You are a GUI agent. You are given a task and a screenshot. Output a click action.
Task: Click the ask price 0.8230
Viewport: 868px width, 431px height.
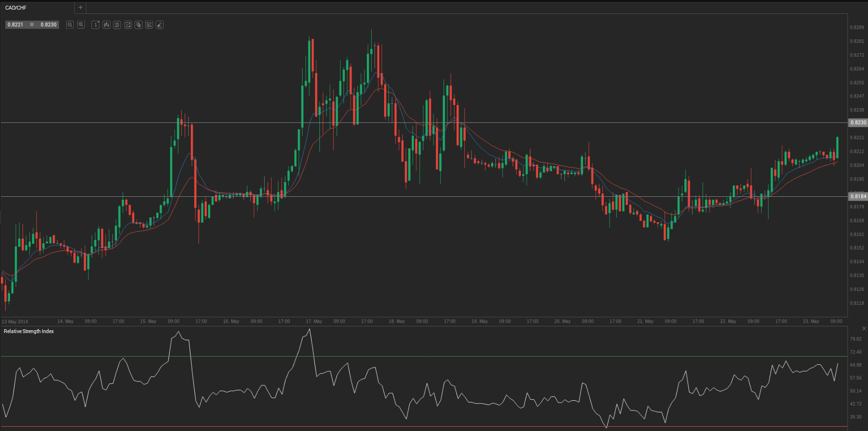(48, 24)
